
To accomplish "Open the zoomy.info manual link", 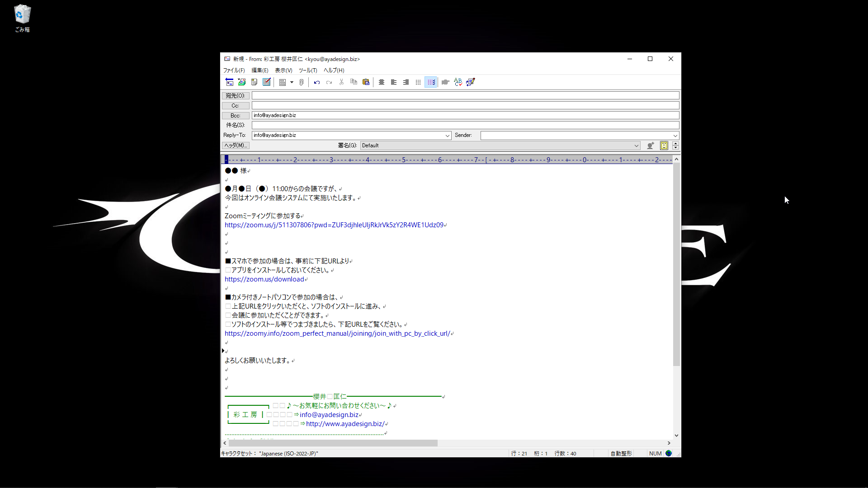I will [x=337, y=333].
